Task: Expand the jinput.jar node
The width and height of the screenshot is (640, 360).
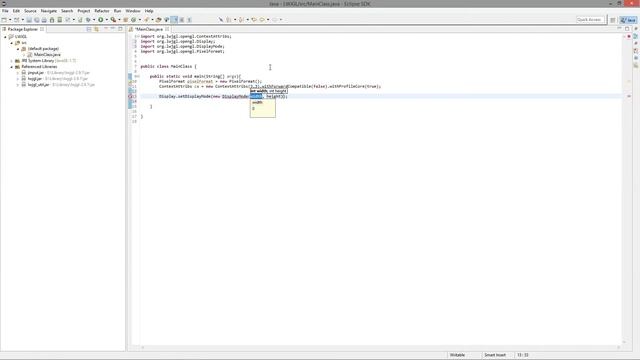Action: click(18, 73)
